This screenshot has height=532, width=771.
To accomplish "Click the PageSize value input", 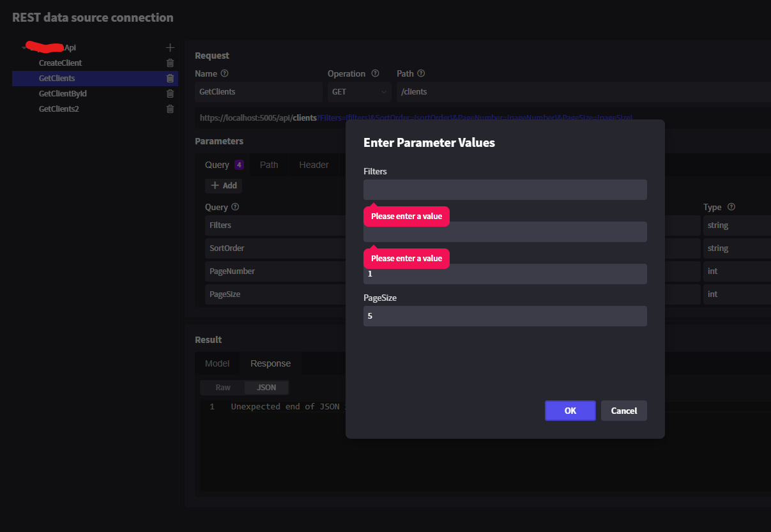I will tap(505, 315).
